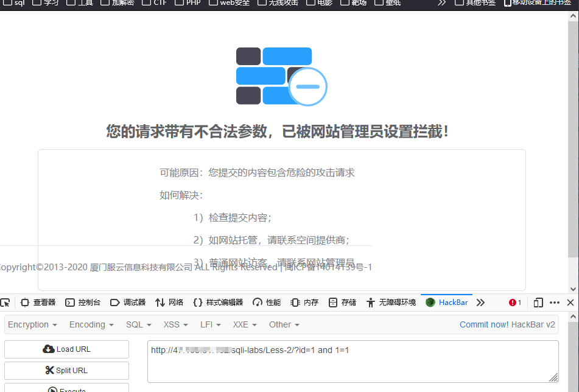Expand the Encryption dropdown in HackBar
Image resolution: width=579 pixels, height=392 pixels.
(32, 324)
